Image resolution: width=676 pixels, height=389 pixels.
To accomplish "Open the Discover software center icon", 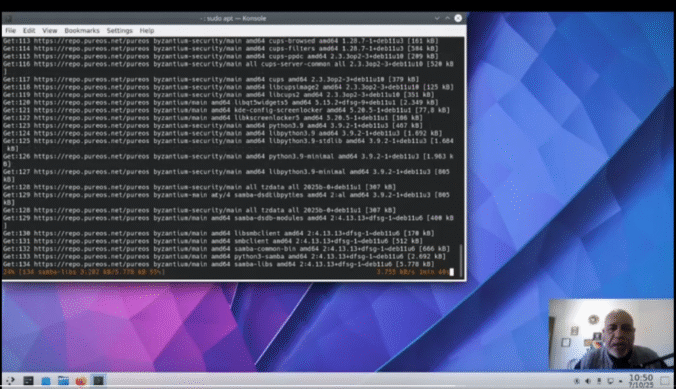I will point(46,380).
